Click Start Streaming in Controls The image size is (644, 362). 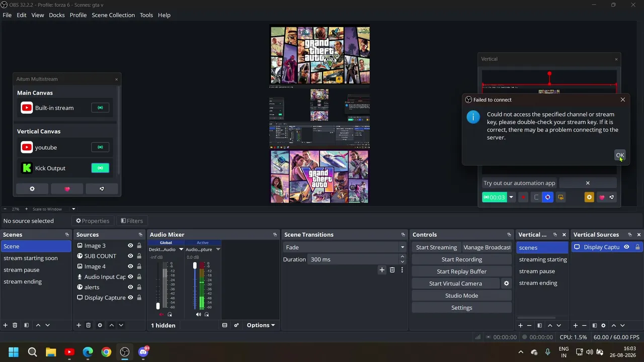pos(436,247)
